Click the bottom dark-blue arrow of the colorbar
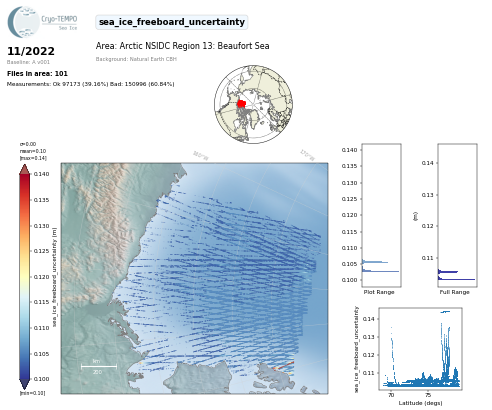Screen dimensions: 492x410 (x=25, y=384)
